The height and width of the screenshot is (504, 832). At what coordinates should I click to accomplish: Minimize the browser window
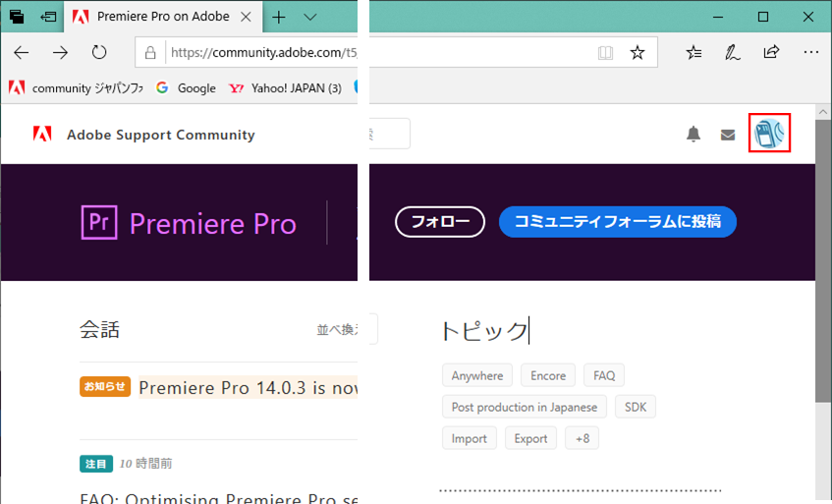tap(718, 17)
